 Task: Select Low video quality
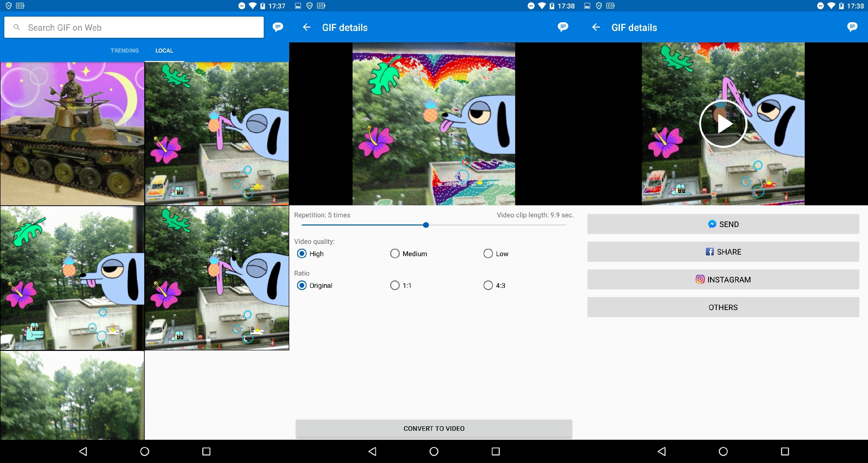pyautogui.click(x=488, y=253)
